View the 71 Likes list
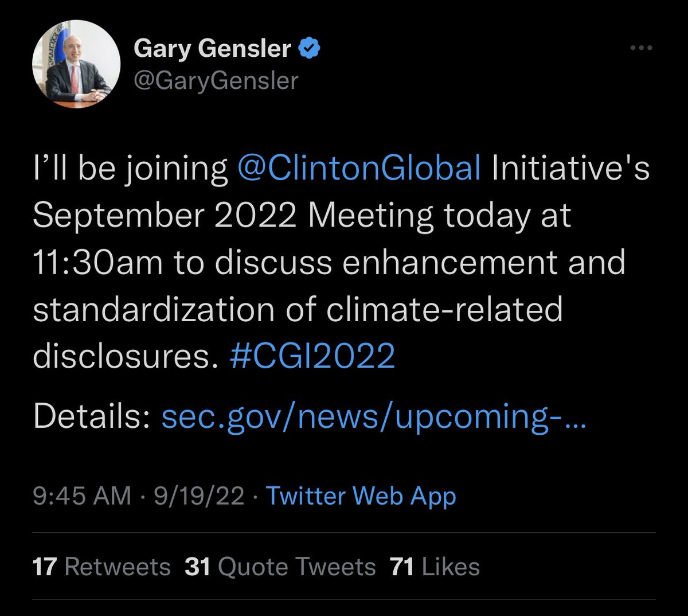This screenshot has width=688, height=616. point(434,567)
